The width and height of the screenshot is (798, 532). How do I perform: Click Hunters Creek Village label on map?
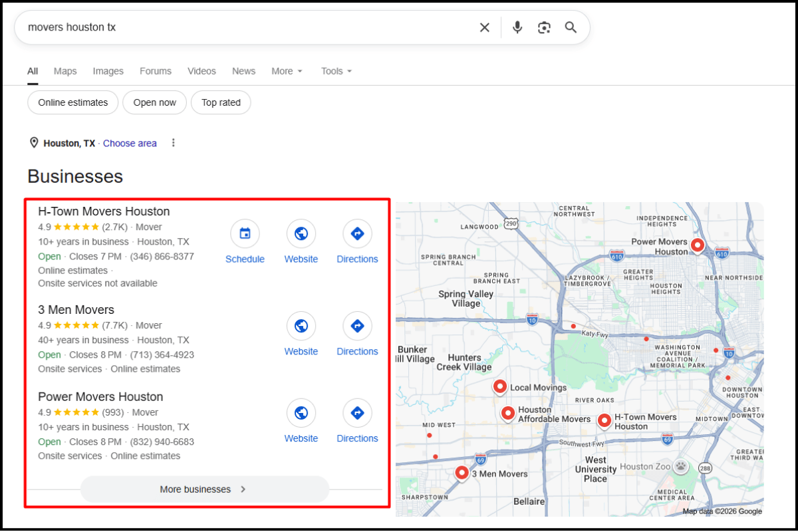(464, 362)
